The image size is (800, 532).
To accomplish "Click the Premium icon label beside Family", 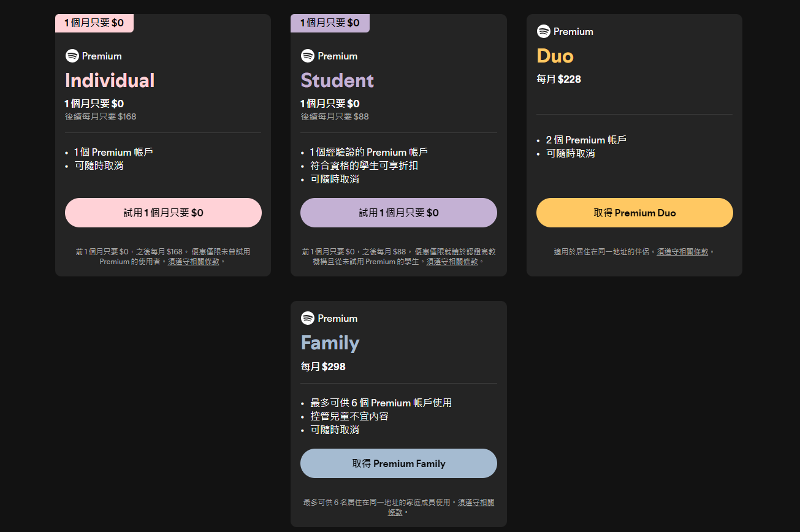I will (336, 318).
